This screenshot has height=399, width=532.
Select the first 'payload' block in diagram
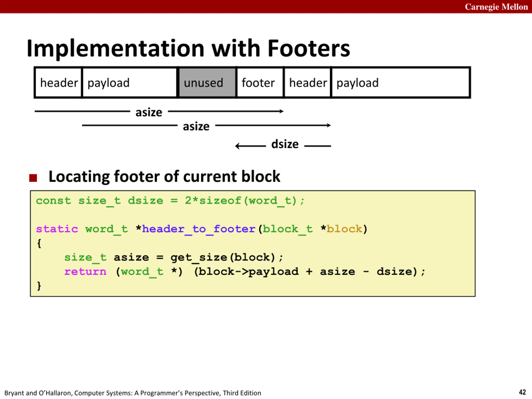click(x=130, y=83)
